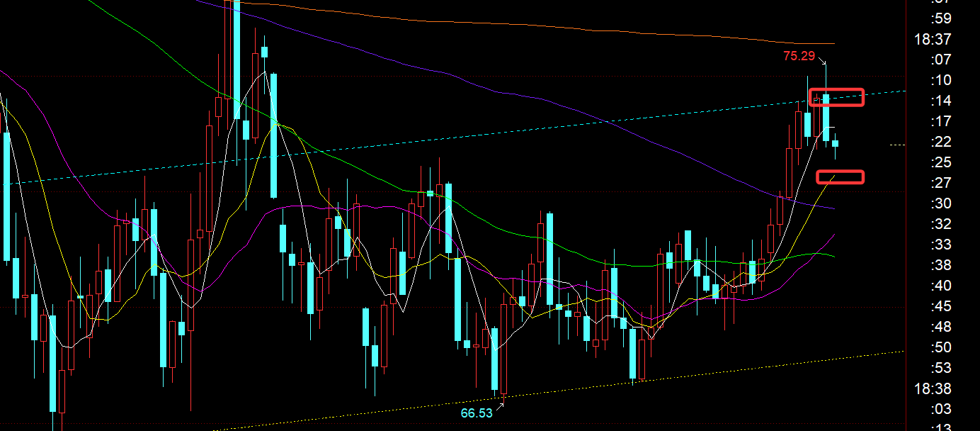Pick the :30 time entry

(x=942, y=203)
